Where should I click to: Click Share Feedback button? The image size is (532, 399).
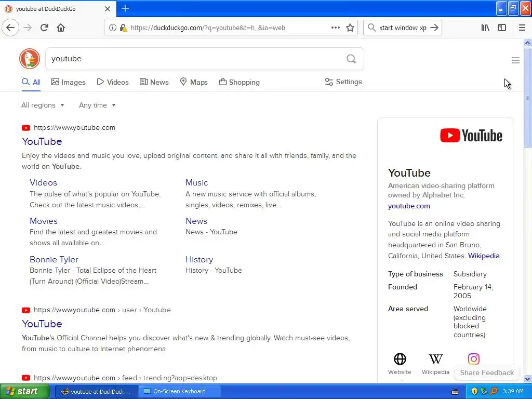pos(487,373)
